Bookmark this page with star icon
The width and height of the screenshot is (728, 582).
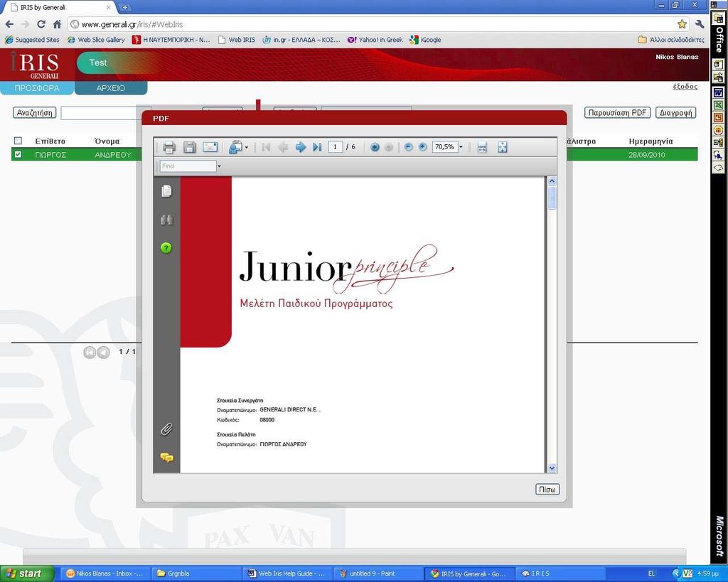682,24
